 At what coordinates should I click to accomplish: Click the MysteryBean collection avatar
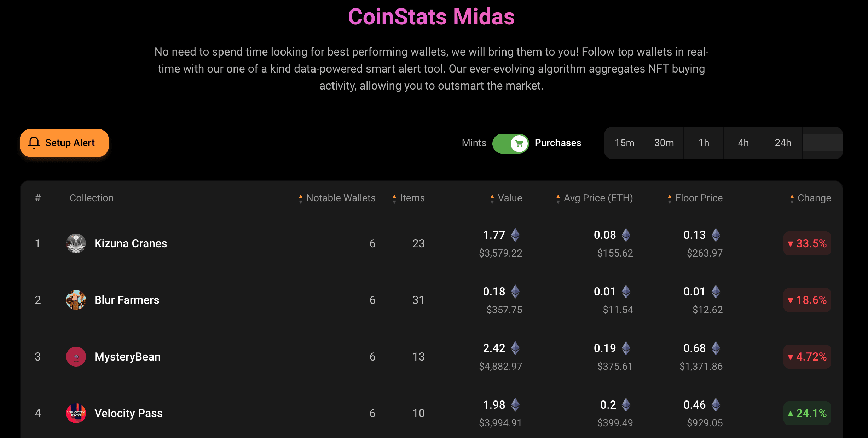(76, 357)
